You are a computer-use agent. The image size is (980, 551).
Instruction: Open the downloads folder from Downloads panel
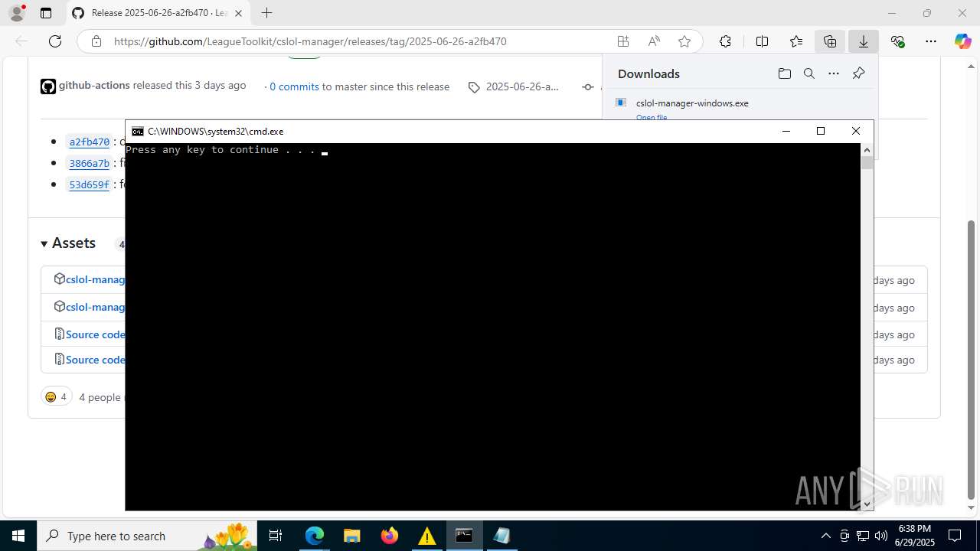pos(785,73)
